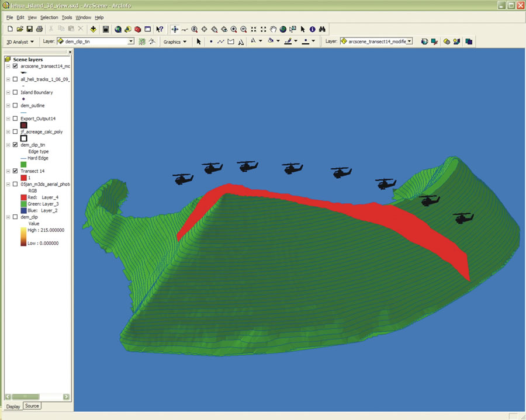526x420 pixels.
Task: Open the Edit menu
Action: [x=20, y=18]
